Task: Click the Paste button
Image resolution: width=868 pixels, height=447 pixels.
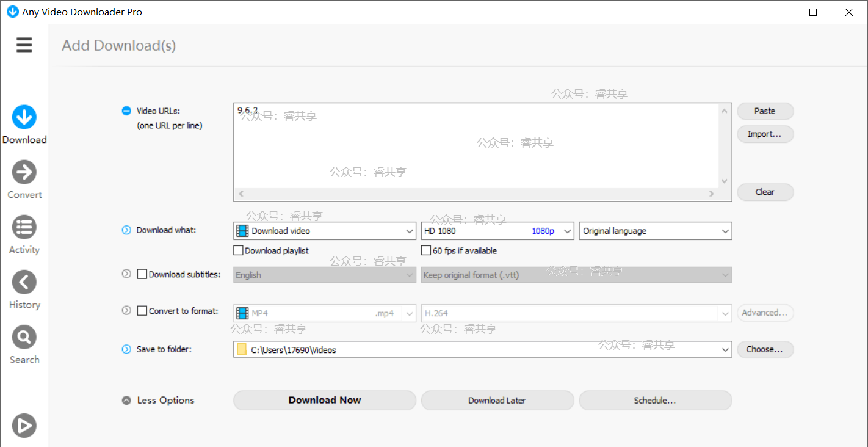Action: tap(765, 111)
